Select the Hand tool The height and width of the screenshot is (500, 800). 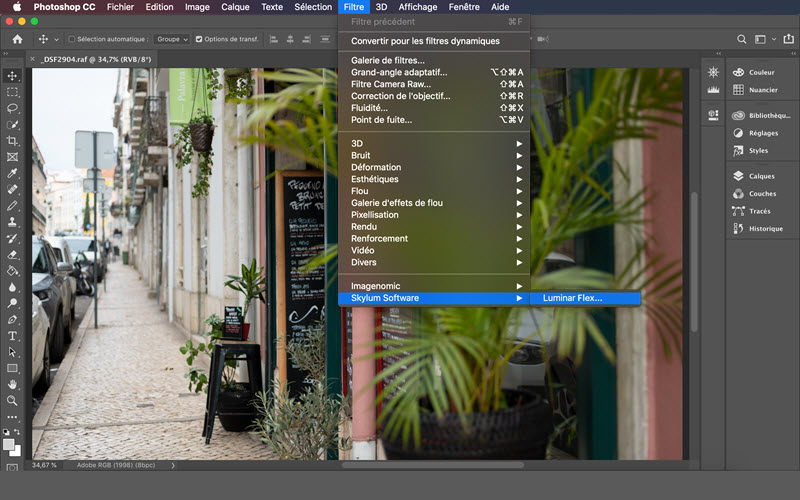click(x=12, y=384)
